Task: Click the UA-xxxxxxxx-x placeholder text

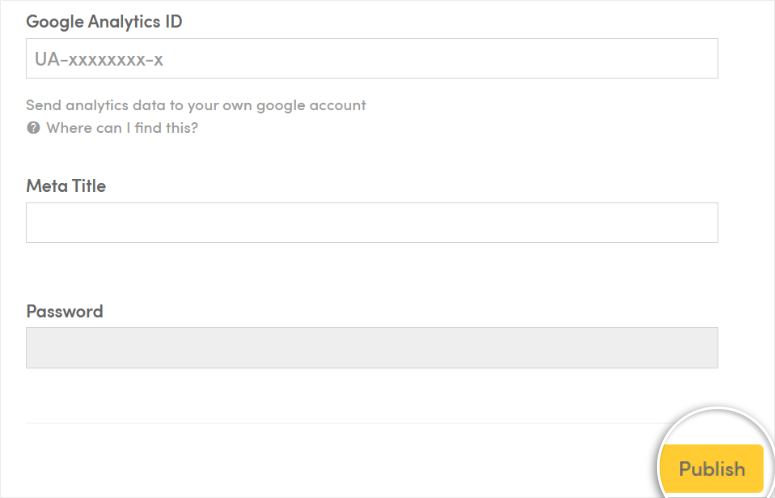Action: click(99, 59)
